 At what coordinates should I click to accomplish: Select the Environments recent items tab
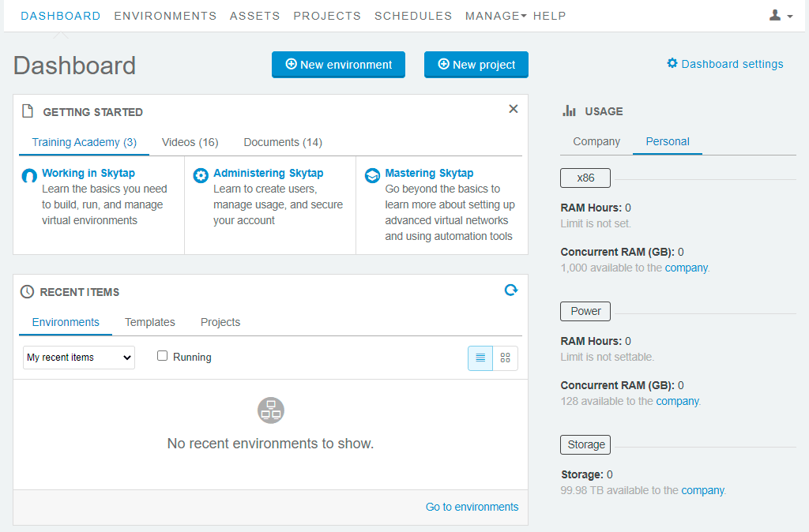tap(66, 322)
